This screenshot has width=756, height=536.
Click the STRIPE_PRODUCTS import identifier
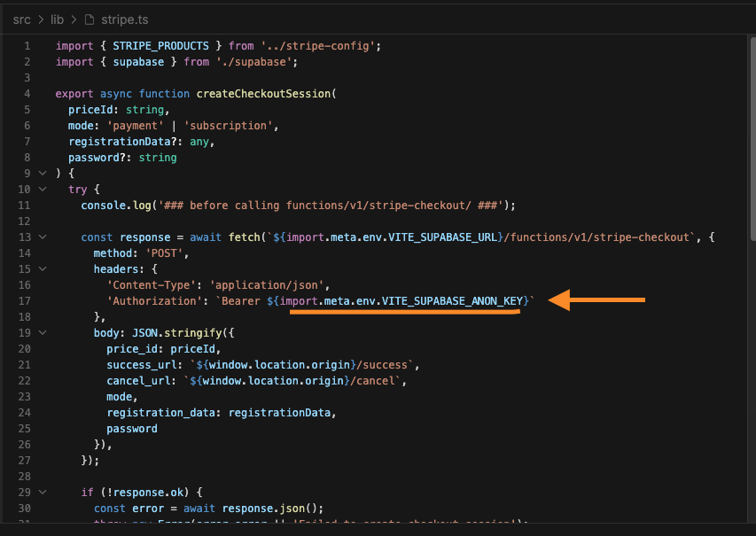pyautogui.click(x=160, y=46)
